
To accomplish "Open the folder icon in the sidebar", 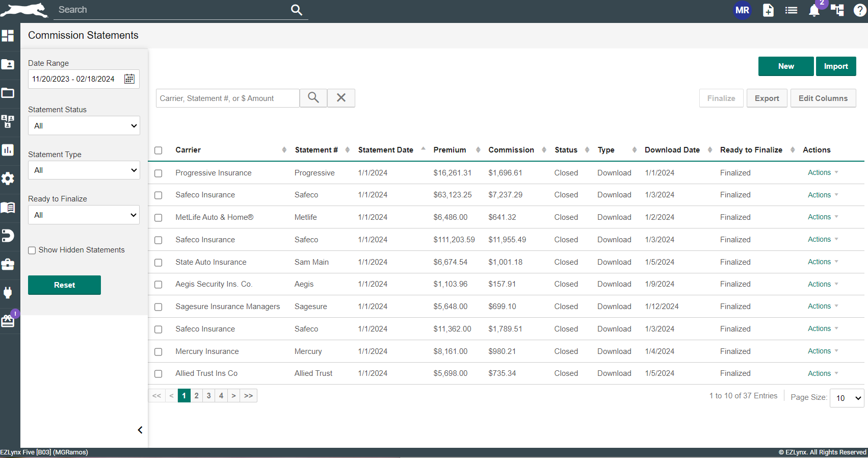I will point(8,93).
